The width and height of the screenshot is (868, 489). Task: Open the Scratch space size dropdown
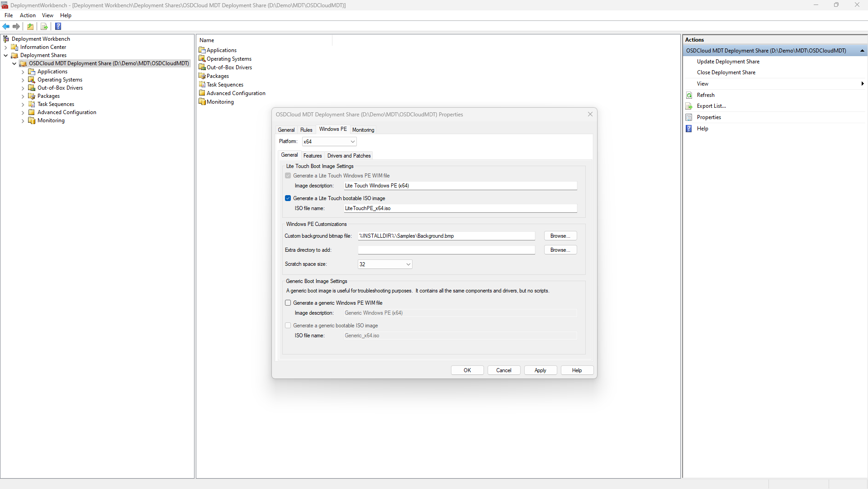385,264
